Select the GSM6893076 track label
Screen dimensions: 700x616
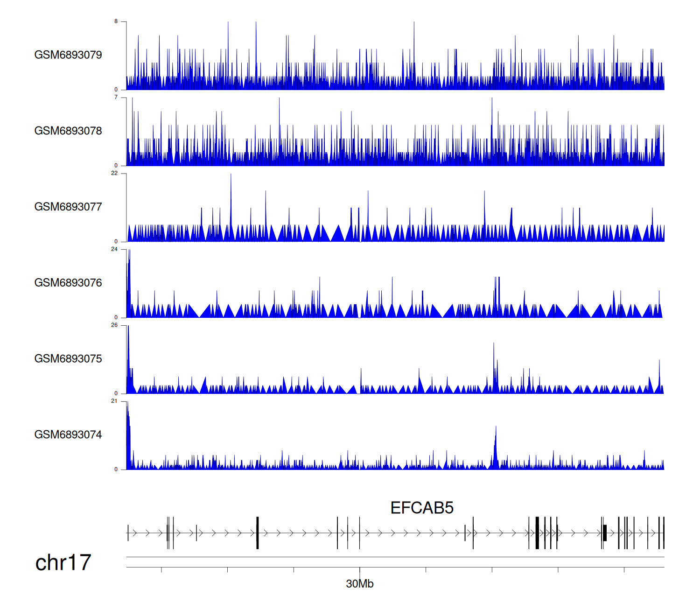click(68, 283)
